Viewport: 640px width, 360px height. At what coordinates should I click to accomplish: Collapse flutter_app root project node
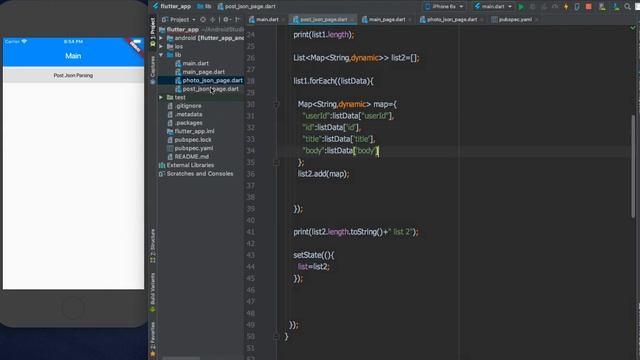click(182, 29)
